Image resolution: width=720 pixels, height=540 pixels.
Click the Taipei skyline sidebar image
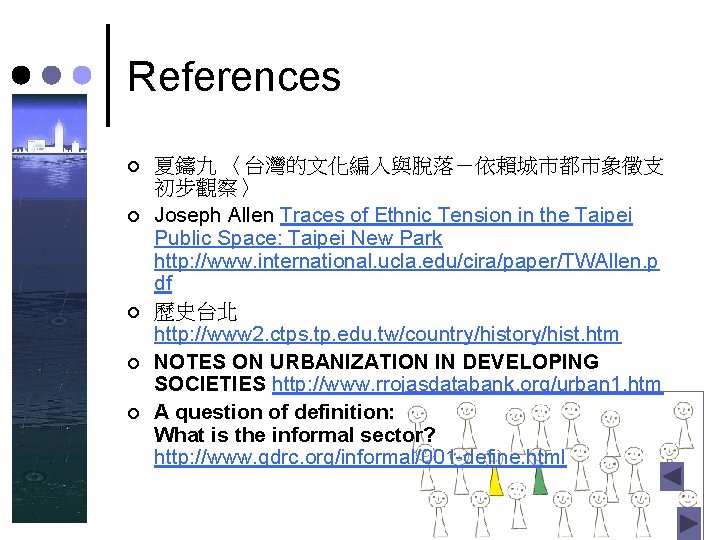(49, 308)
